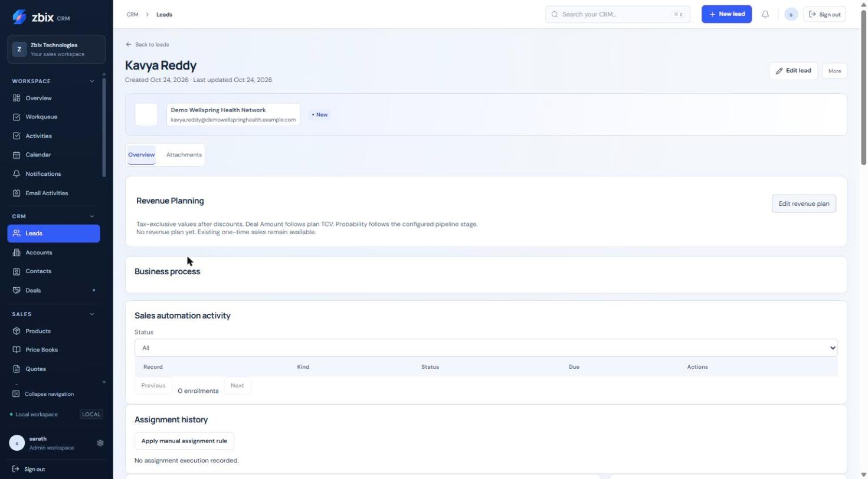Click the Previous pagination button

(x=153, y=385)
